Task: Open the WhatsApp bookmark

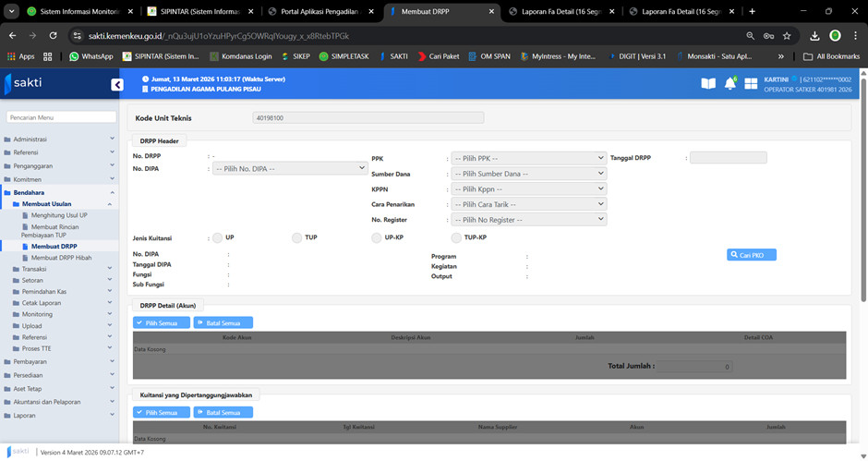Action: coord(90,56)
